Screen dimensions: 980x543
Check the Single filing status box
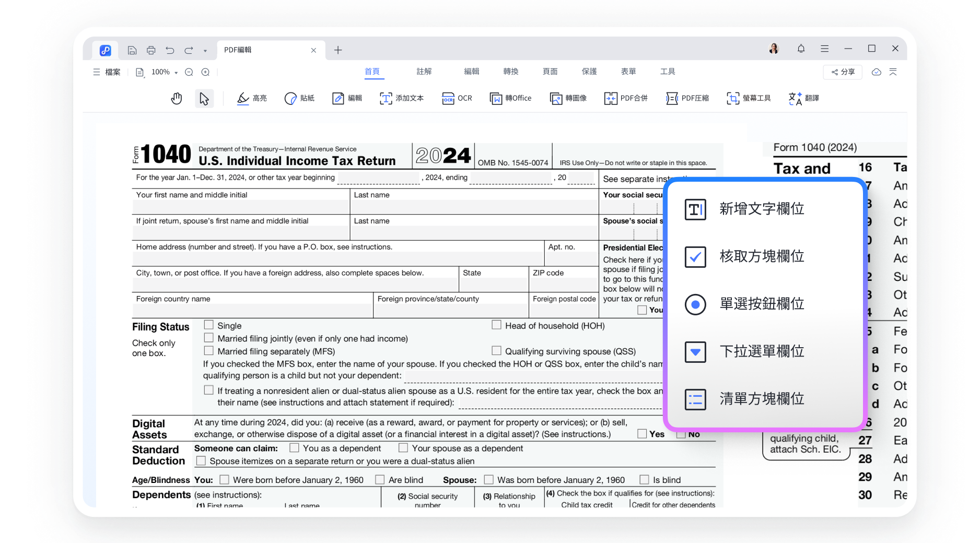coord(209,325)
